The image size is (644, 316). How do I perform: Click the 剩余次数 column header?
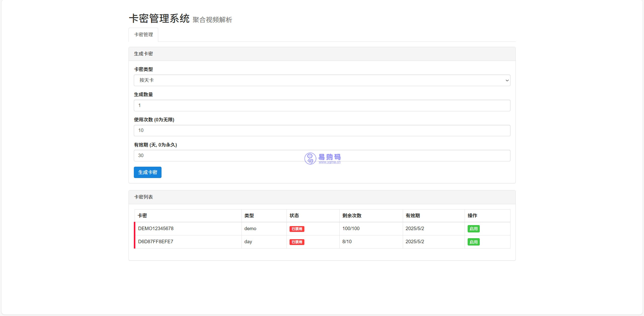[352, 216]
